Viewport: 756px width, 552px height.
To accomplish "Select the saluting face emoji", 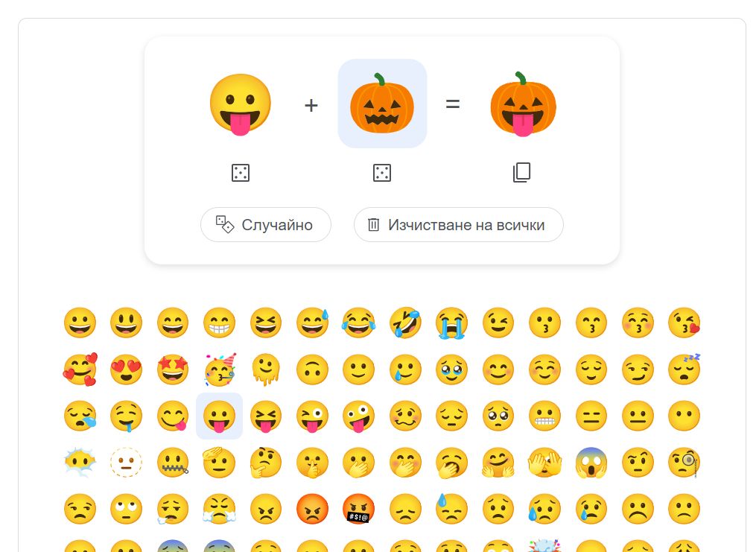I will pos(220,463).
